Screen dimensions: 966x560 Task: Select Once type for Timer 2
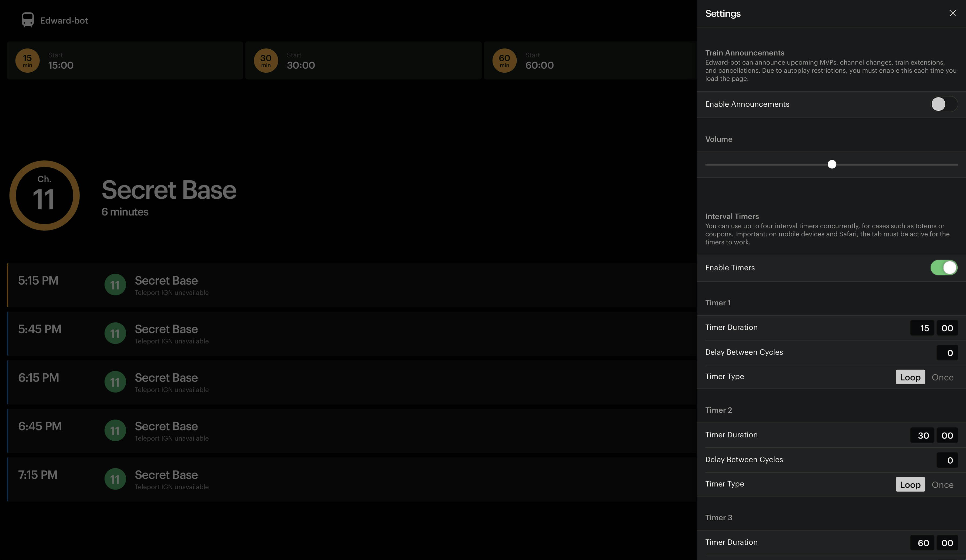click(x=942, y=485)
